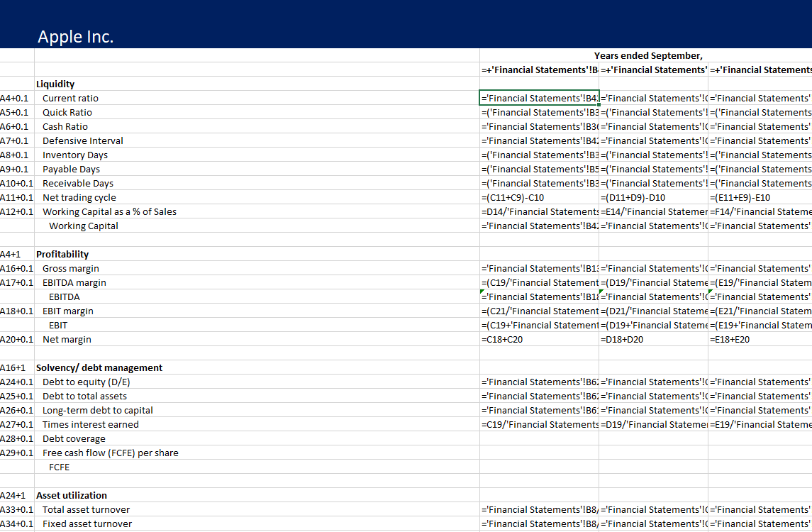Select formula cell starting =E14/'Financial Statements
This screenshot has width=812, height=532.
(654, 212)
